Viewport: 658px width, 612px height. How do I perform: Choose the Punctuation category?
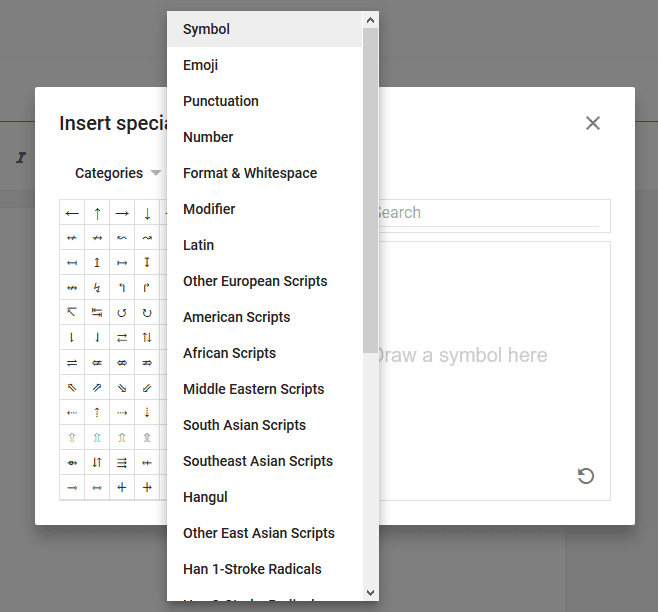(x=220, y=101)
